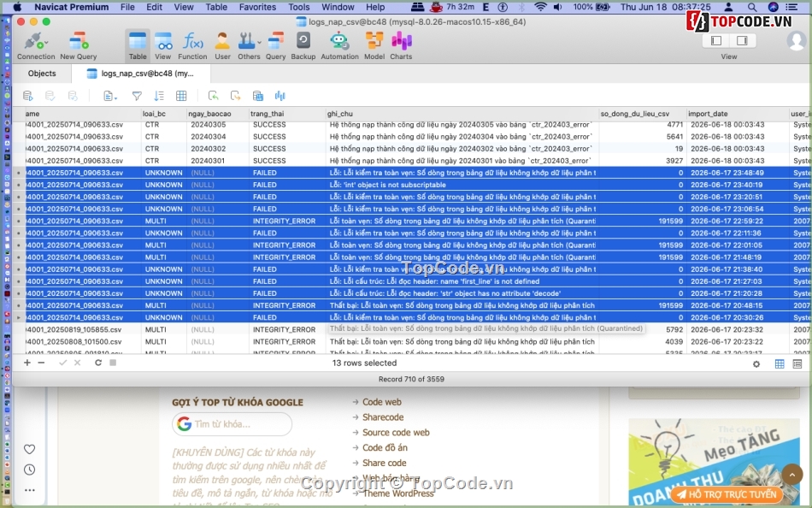
Task: Click the Columns grid icon
Action: tap(181, 96)
